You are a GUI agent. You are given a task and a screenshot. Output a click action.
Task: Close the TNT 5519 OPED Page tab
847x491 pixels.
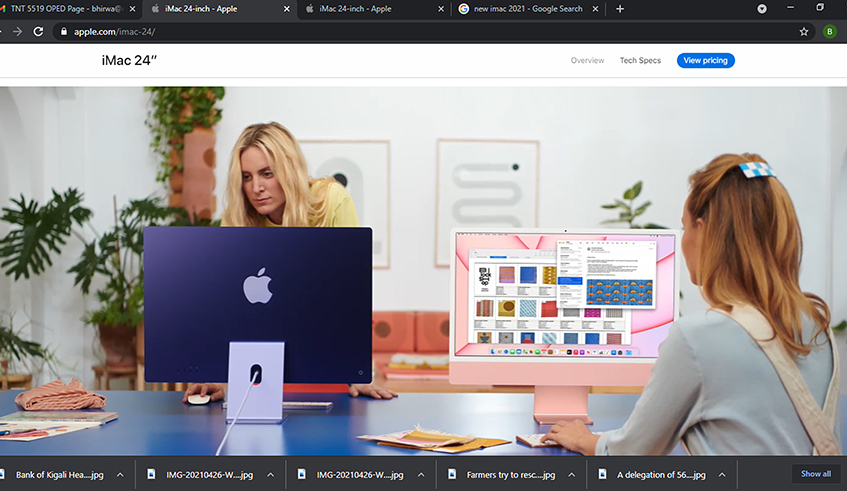(132, 9)
